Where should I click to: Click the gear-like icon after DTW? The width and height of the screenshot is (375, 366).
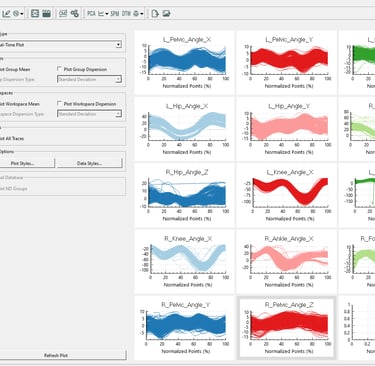[x=136, y=14]
